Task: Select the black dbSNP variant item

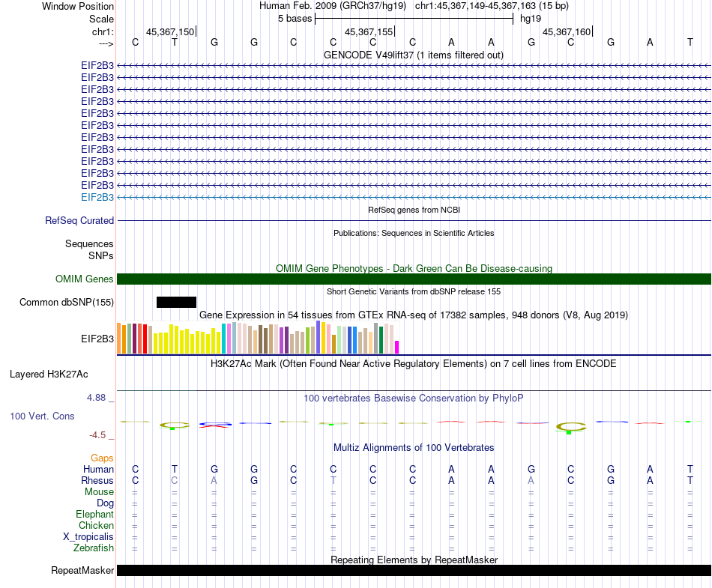Action: (x=176, y=302)
